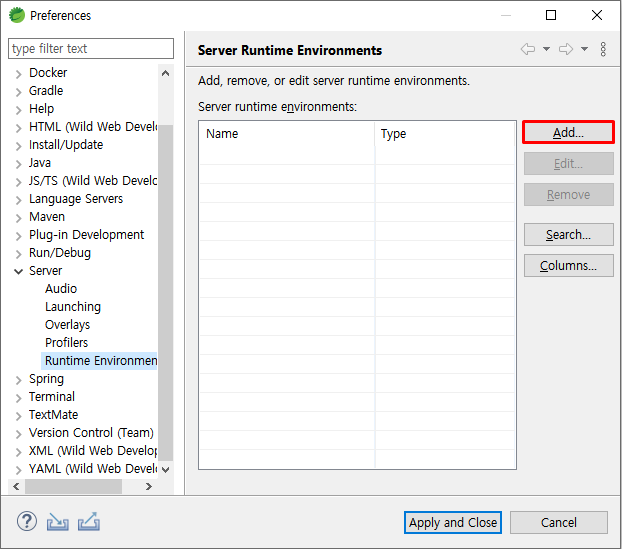Image resolution: width=622 pixels, height=549 pixels.
Task: Click the tree horizontal scroll right arrow
Action: tap(149, 486)
